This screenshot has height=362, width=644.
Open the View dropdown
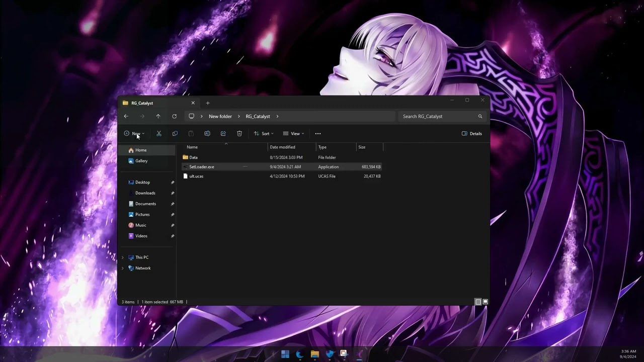[x=293, y=134]
